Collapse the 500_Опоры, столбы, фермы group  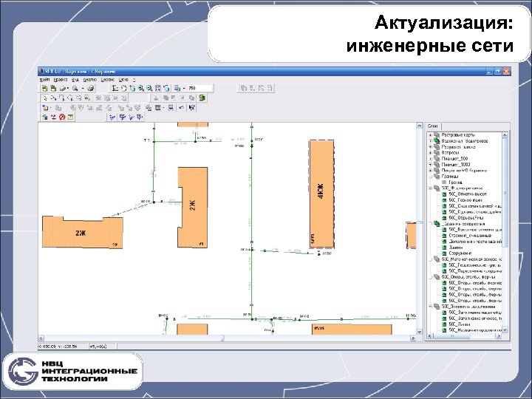(431, 277)
